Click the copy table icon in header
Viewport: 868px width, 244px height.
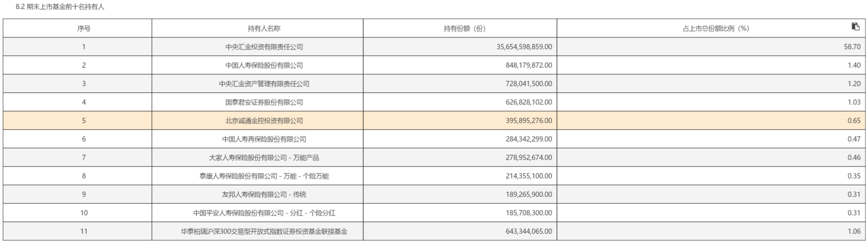click(856, 27)
